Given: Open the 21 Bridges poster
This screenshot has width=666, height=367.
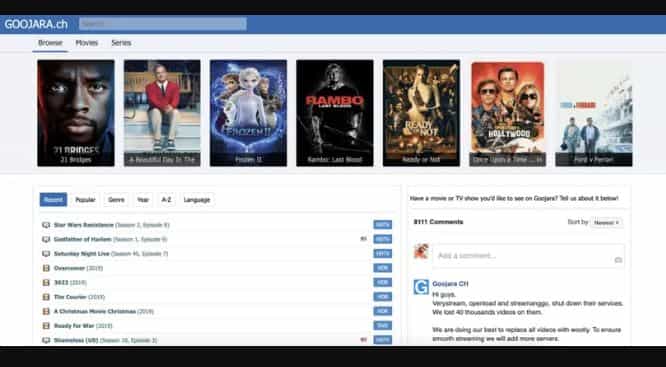Looking at the screenshot, I should [x=76, y=113].
